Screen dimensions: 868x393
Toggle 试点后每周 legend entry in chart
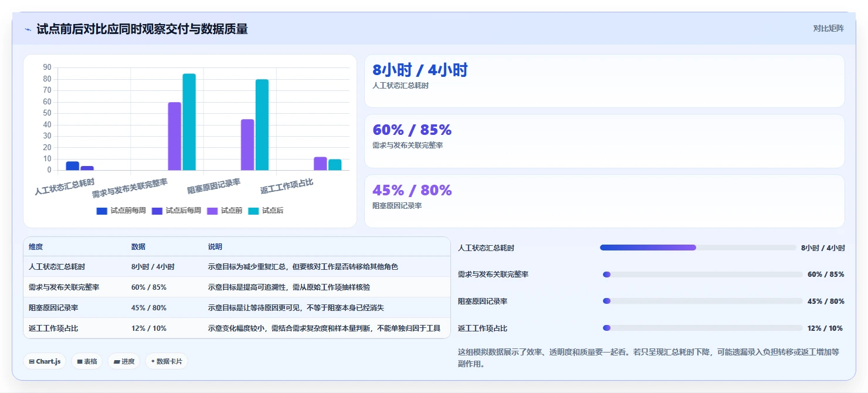click(177, 211)
